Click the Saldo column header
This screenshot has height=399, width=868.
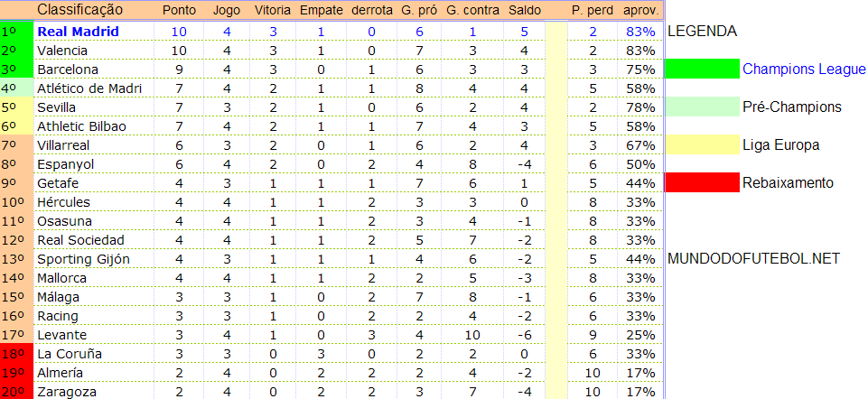click(524, 11)
